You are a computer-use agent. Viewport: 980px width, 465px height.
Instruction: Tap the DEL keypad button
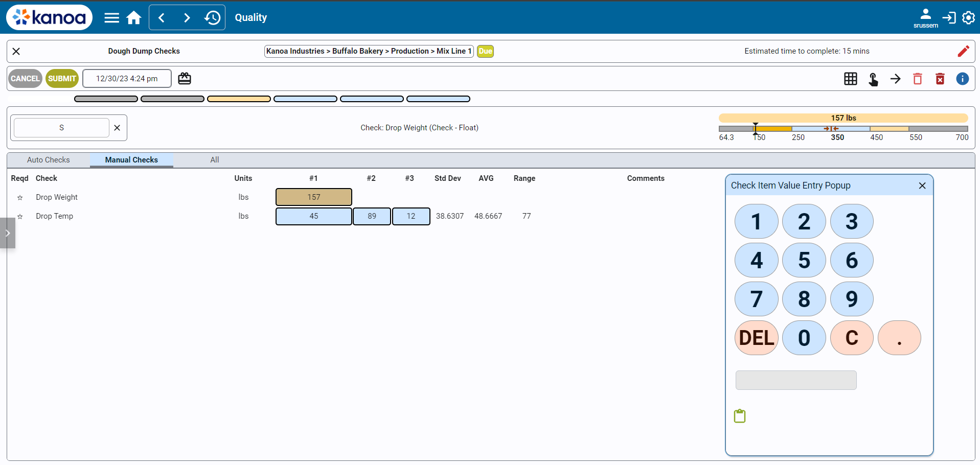coord(757,338)
